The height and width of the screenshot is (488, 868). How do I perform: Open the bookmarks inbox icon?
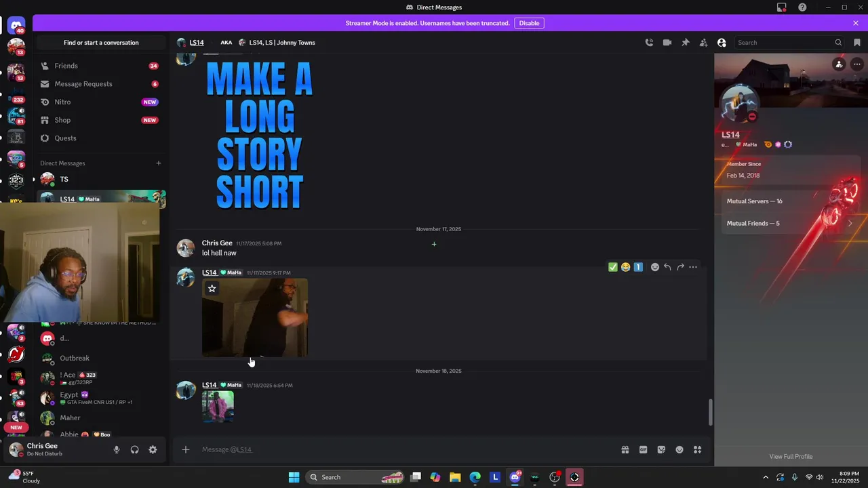click(x=857, y=43)
